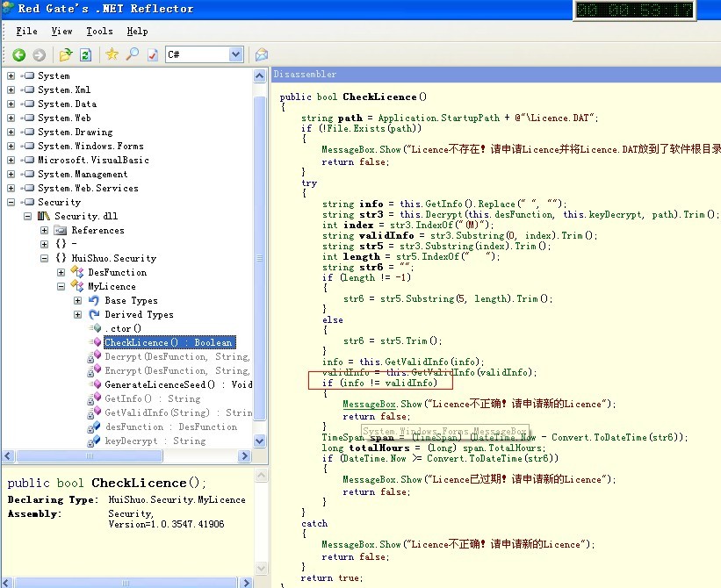The height and width of the screenshot is (588, 721).
Task: Click the GetInfo private method icon
Action: (94, 398)
